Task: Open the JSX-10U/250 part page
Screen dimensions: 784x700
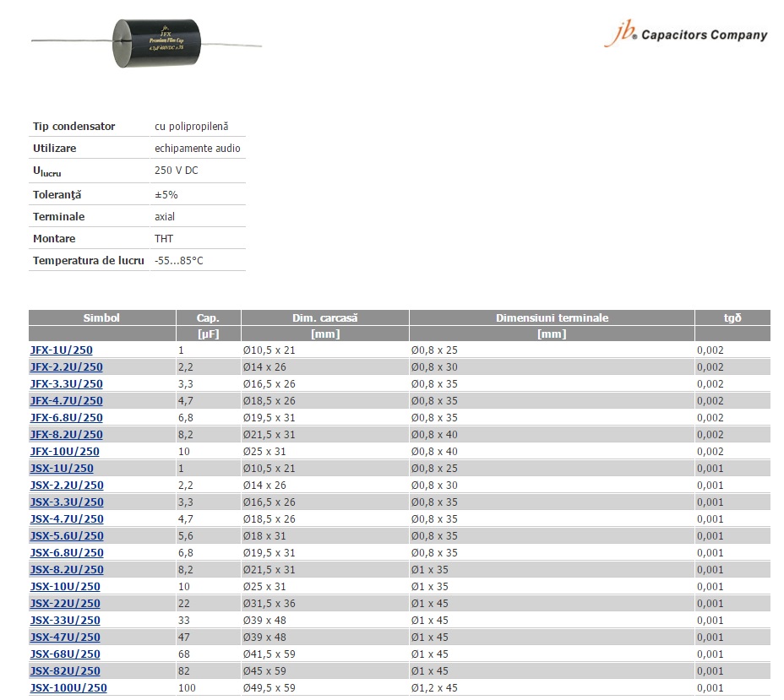Action: coord(65,586)
